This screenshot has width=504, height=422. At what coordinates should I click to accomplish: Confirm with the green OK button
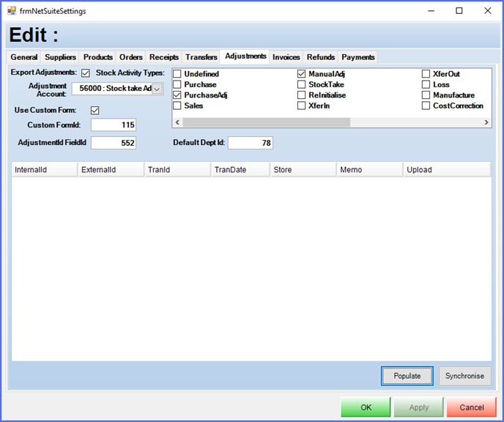click(366, 407)
